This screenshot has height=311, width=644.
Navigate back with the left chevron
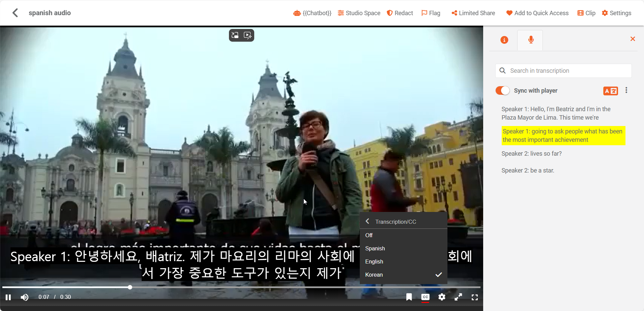click(15, 13)
